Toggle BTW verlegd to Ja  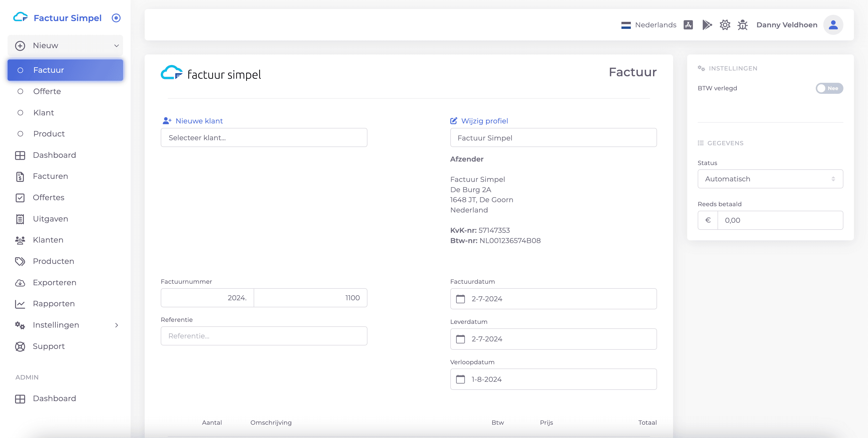(x=829, y=88)
